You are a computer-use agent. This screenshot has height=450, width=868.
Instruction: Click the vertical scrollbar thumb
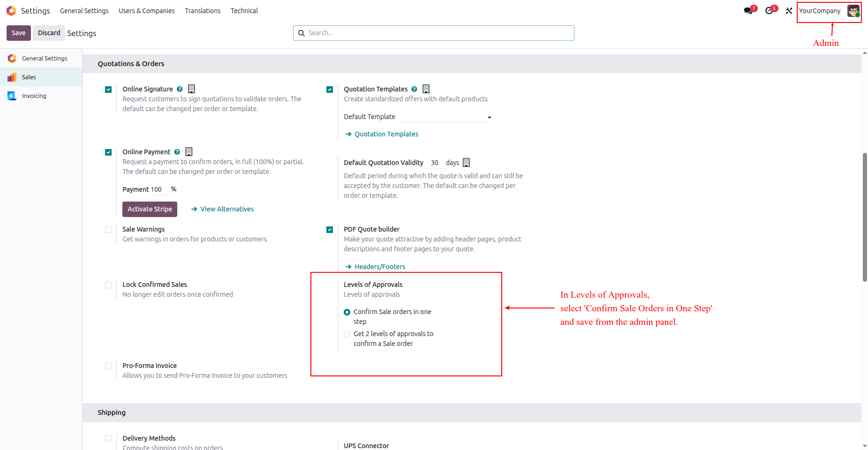pos(865,217)
